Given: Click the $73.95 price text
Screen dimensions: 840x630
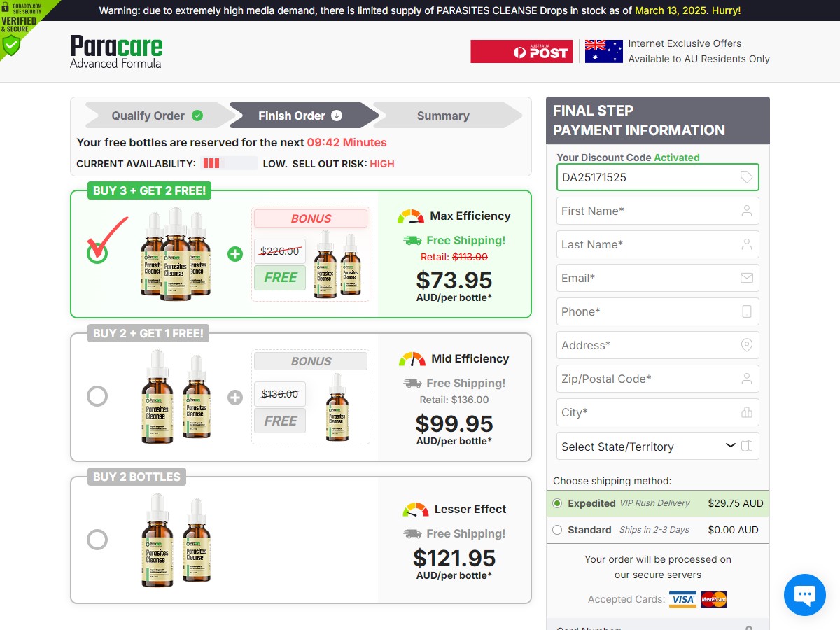Looking at the screenshot, I should pos(454,280).
